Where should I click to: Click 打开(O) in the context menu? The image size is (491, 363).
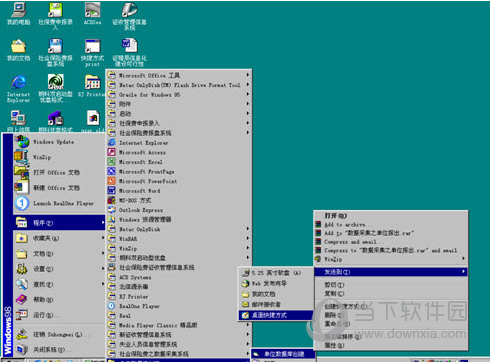pyautogui.click(x=391, y=216)
